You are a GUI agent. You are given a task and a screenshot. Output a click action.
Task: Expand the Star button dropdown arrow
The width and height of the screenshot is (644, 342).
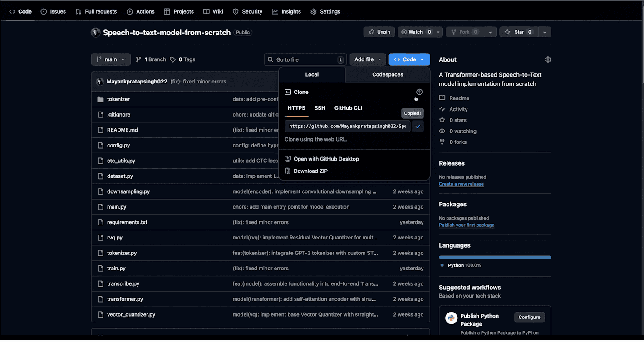pyautogui.click(x=544, y=32)
